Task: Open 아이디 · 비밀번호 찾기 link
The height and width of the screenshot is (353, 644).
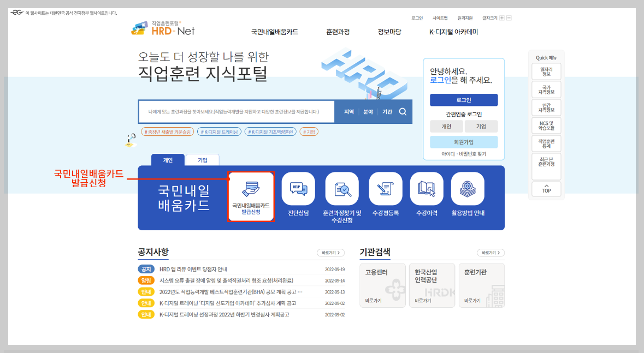Action: tap(464, 154)
